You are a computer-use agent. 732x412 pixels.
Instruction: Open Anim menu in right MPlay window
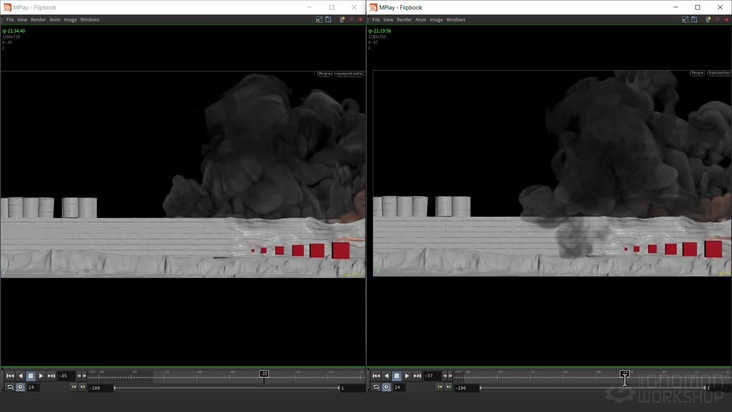(x=421, y=20)
